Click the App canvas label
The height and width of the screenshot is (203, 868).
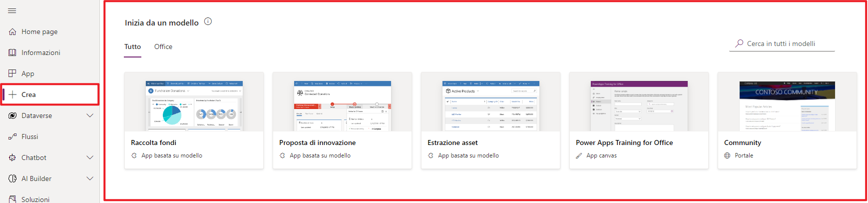[602, 155]
